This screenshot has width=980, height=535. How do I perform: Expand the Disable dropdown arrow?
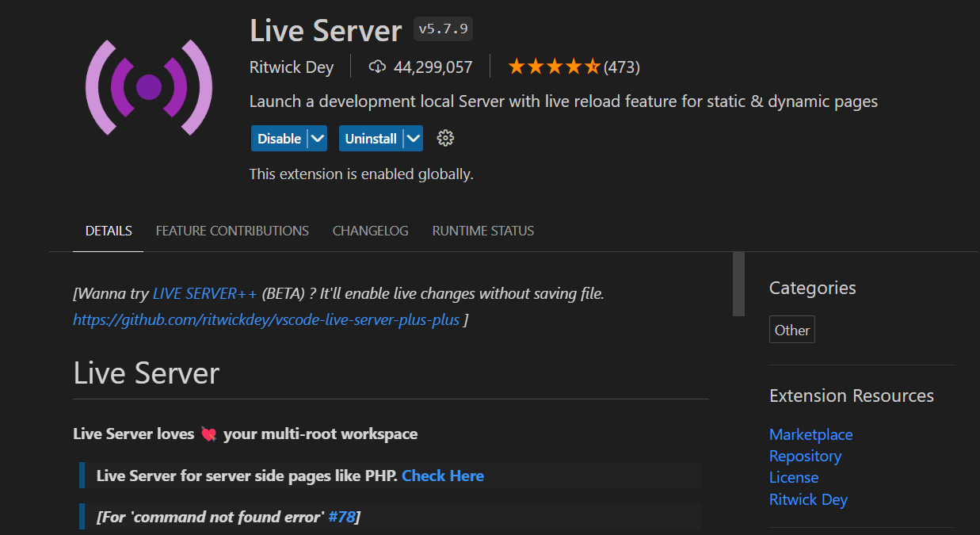[x=318, y=139]
